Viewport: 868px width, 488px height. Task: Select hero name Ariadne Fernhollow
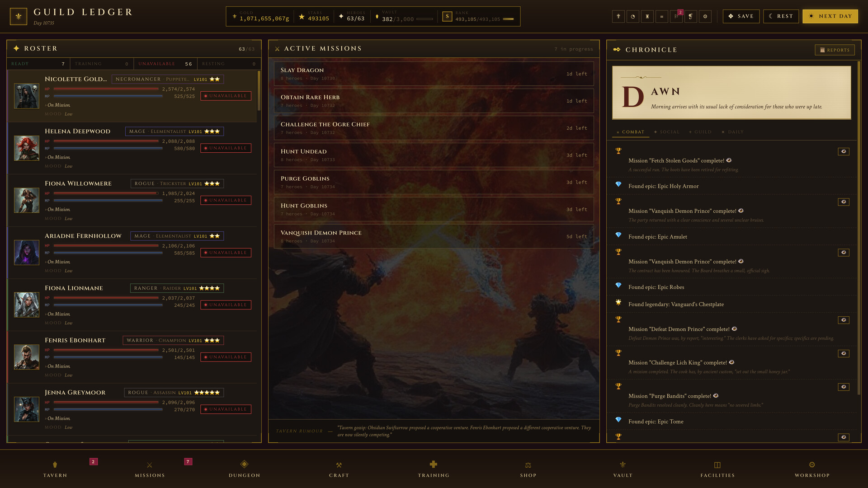83,236
